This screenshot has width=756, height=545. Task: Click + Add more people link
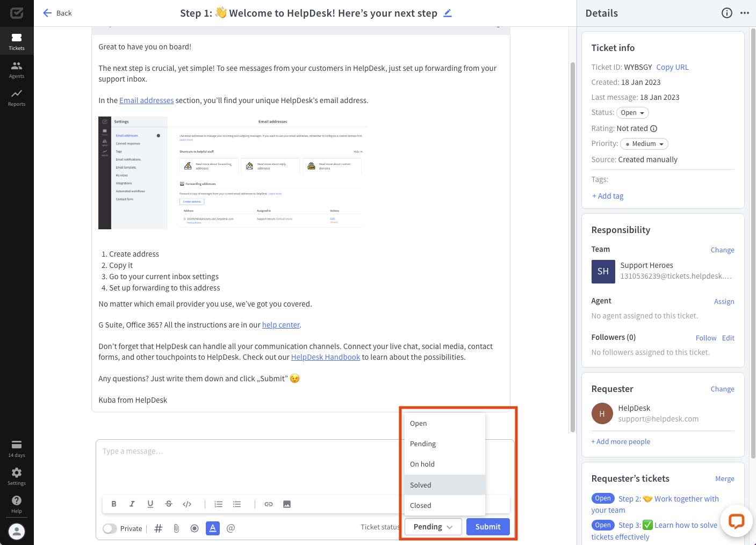tap(621, 441)
